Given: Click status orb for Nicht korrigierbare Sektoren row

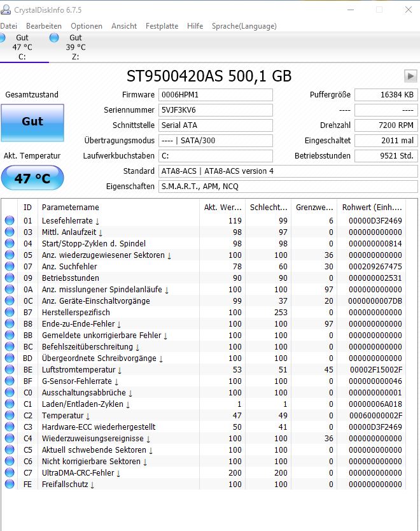Looking at the screenshot, I should coord(10,461).
